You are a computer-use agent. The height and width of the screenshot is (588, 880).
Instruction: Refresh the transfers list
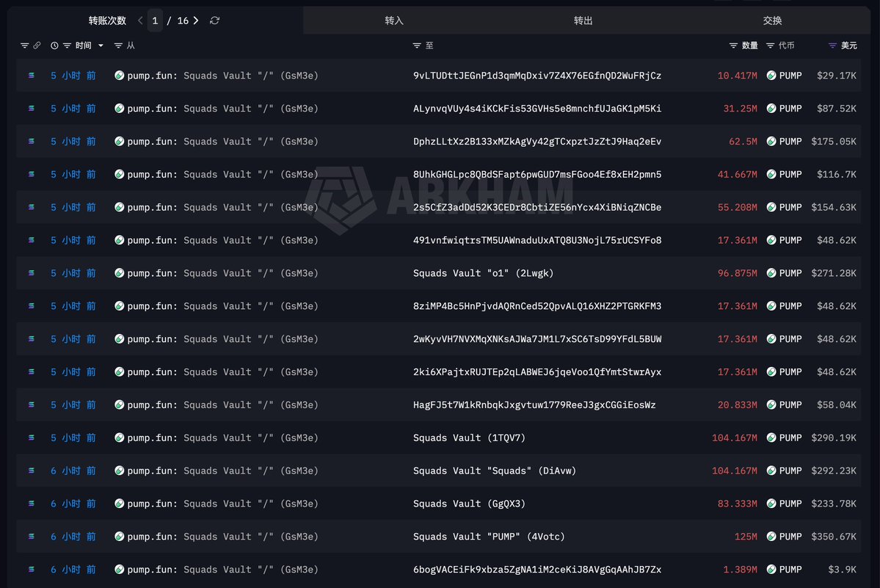[214, 21]
